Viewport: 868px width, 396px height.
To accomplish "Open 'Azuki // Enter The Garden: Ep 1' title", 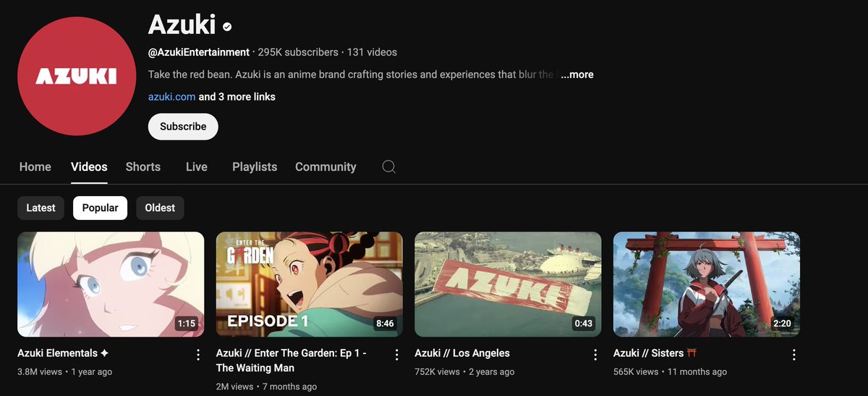I will tap(292, 361).
